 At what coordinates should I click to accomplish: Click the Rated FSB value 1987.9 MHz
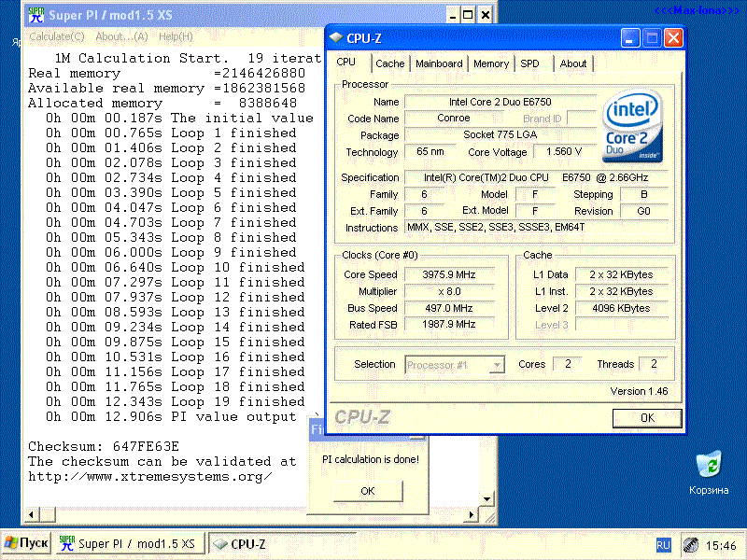point(449,324)
